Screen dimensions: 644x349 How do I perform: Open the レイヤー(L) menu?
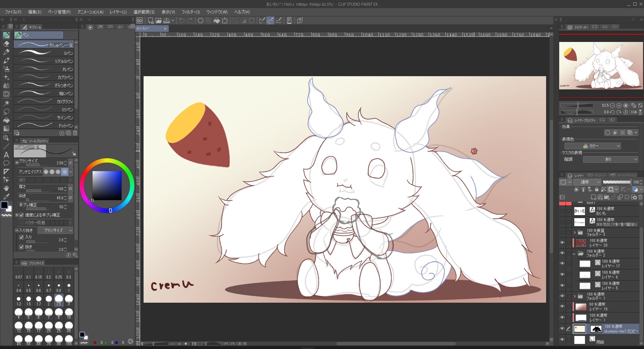coord(118,12)
